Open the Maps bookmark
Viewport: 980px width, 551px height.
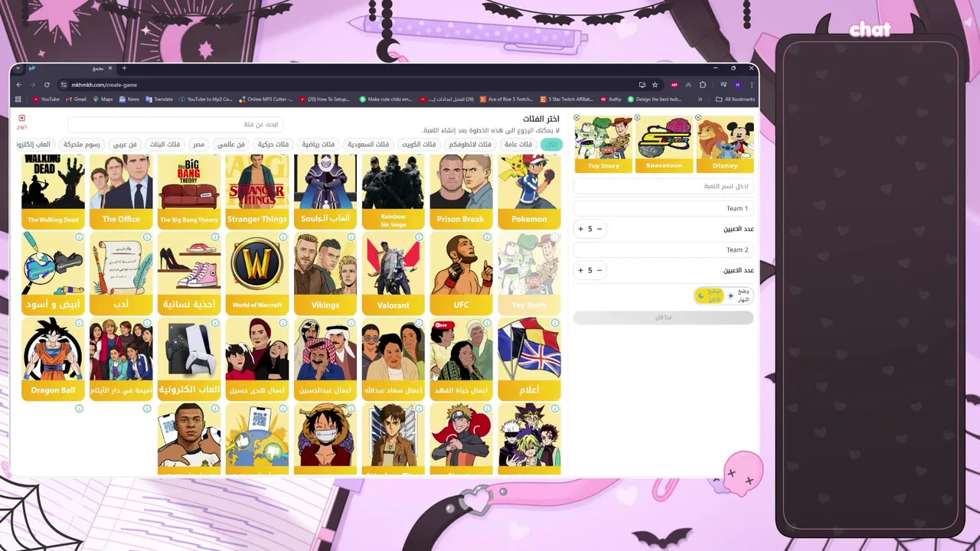(103, 99)
